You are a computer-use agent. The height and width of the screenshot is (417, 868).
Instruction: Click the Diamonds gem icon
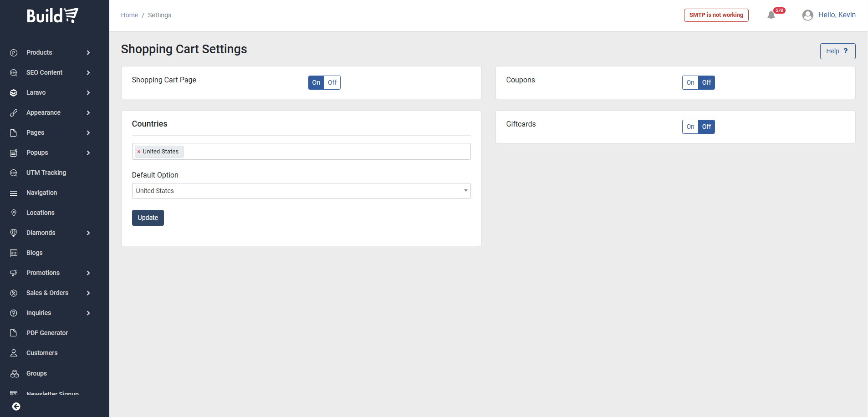pos(14,233)
